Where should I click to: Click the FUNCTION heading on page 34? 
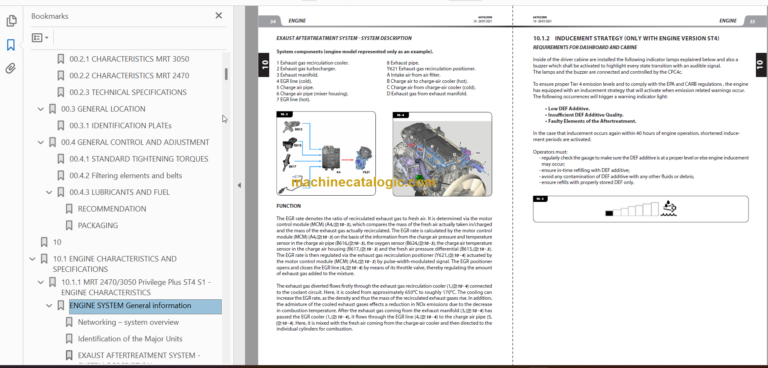tap(288, 206)
